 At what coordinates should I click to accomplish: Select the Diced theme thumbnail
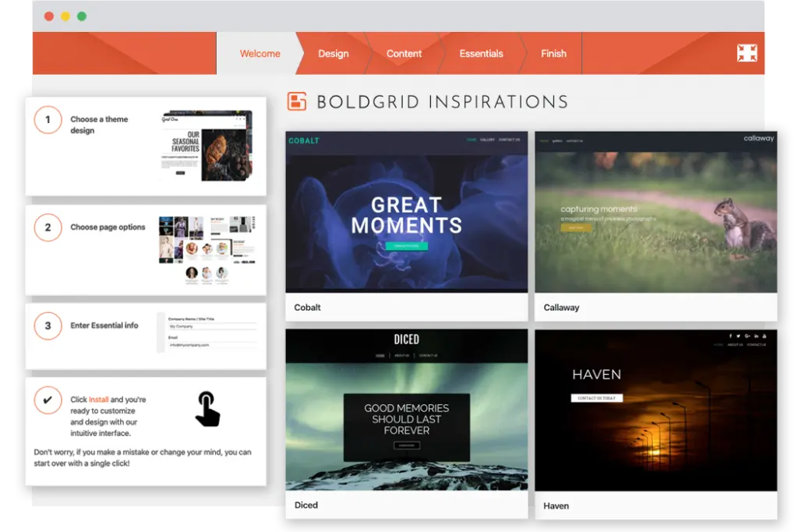click(406, 410)
